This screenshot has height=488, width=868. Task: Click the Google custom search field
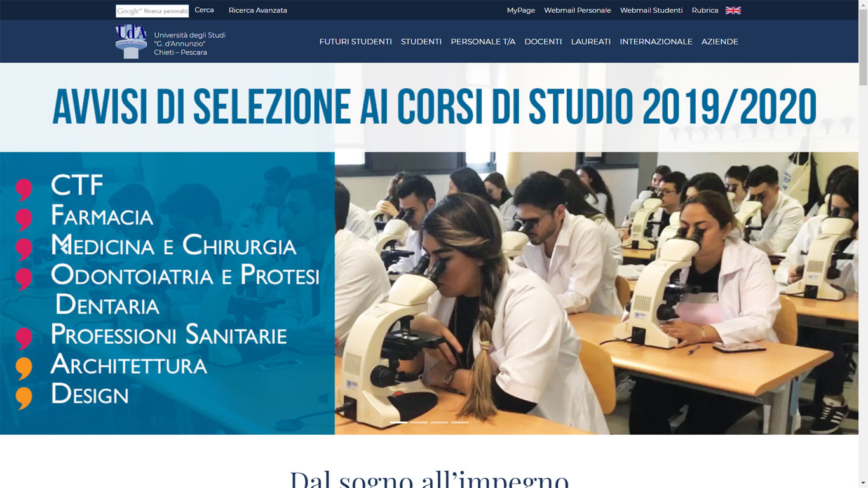[x=152, y=11]
